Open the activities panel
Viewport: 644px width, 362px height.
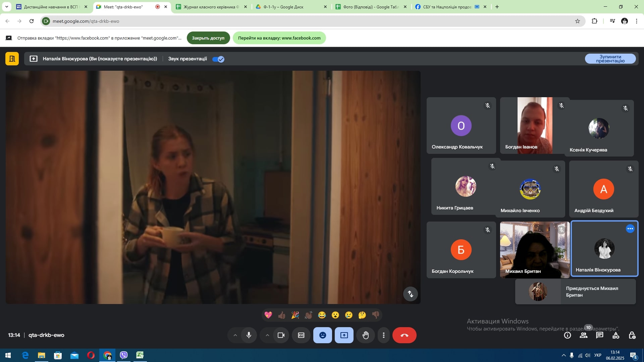pyautogui.click(x=616, y=335)
